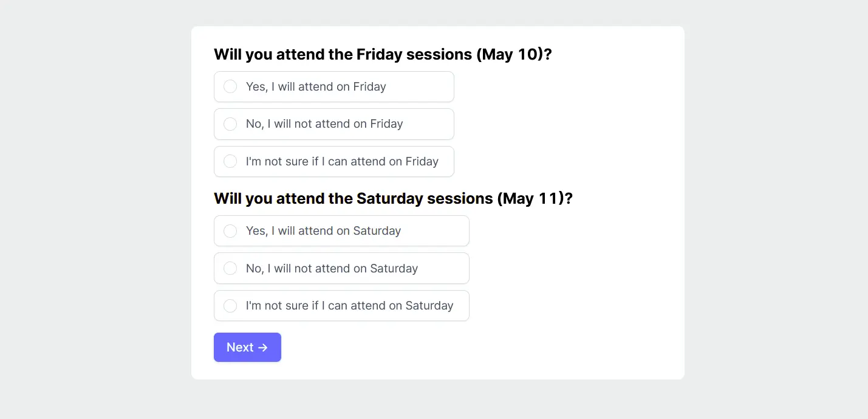Viewport: 868px width, 419px height.
Task: Click the Friday sessions question heading
Action: pos(383,54)
